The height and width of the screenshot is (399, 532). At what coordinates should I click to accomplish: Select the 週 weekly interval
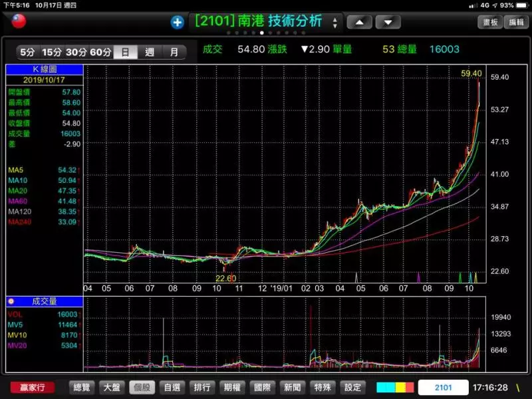tap(150, 53)
